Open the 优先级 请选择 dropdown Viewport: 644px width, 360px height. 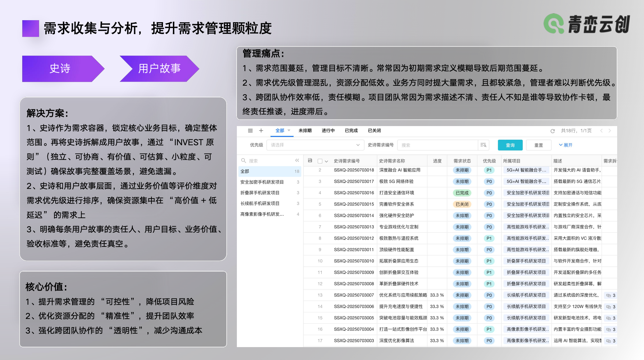[x=315, y=145]
